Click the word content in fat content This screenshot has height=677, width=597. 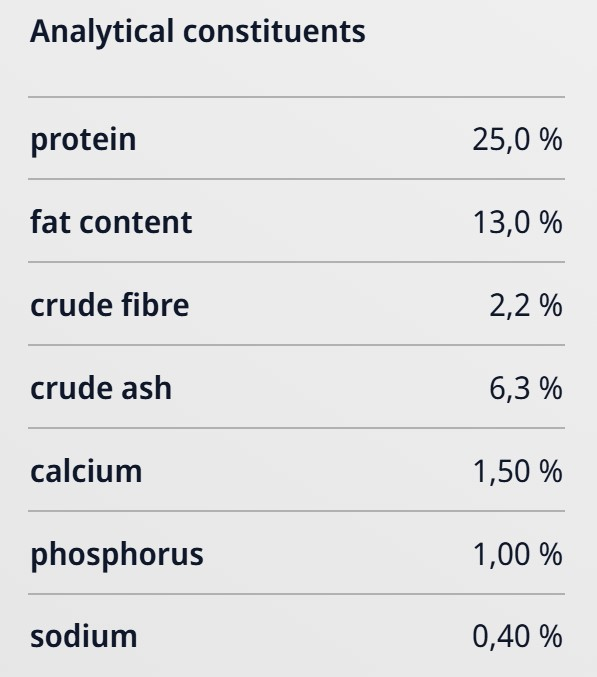136,223
